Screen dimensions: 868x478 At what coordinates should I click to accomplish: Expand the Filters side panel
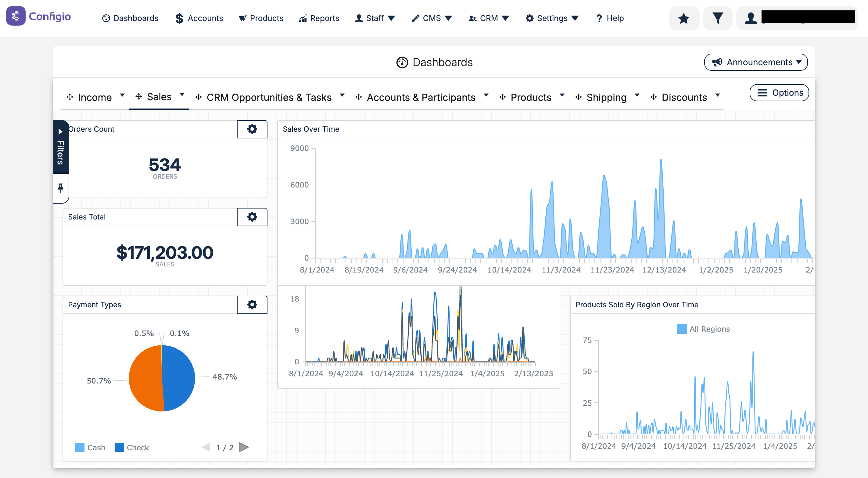61,147
